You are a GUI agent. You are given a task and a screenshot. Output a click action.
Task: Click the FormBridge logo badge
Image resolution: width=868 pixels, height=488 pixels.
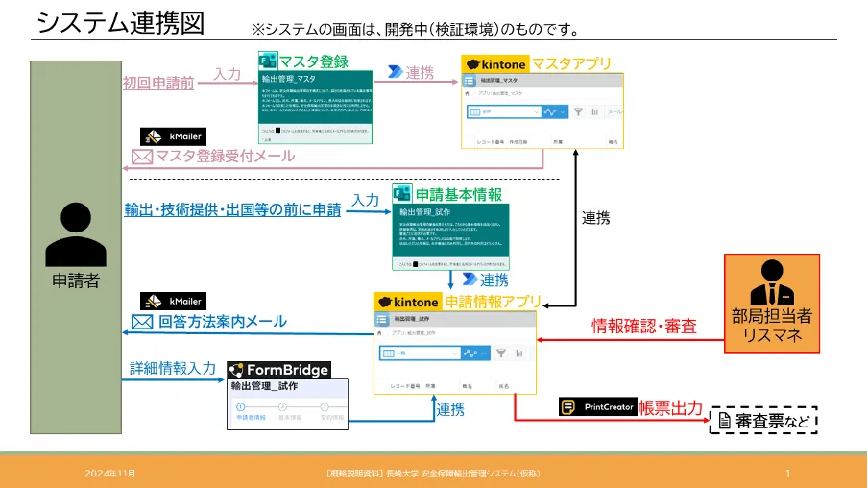[x=278, y=370]
